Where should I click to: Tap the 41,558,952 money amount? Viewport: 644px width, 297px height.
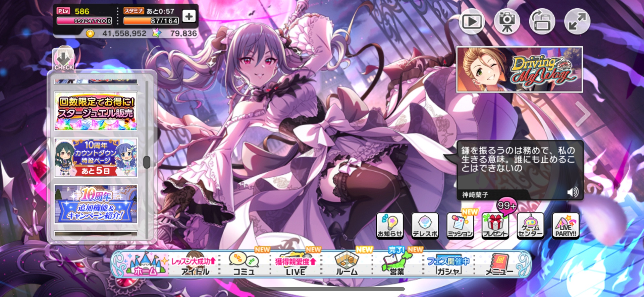coord(124,34)
